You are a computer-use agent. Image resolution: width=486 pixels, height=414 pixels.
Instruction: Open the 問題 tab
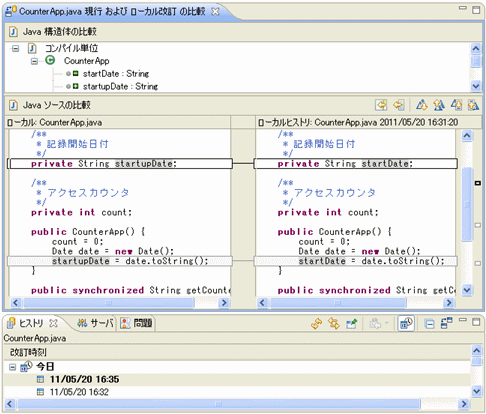(x=136, y=323)
